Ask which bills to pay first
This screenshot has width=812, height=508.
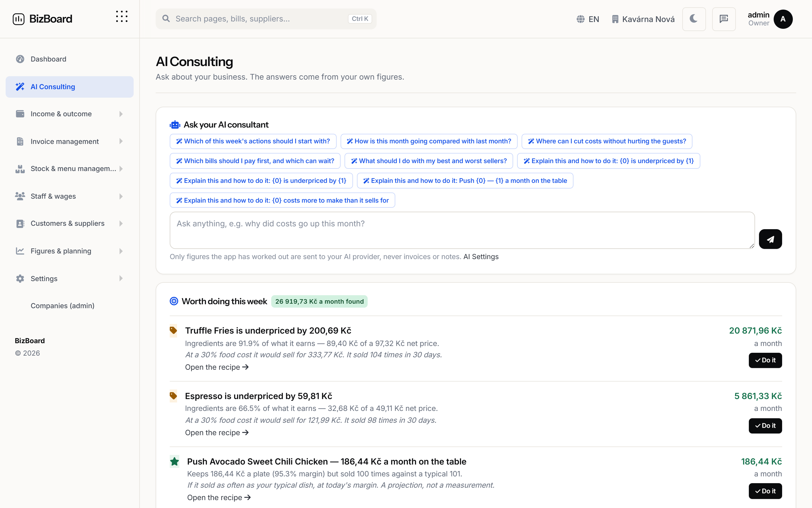tap(255, 161)
